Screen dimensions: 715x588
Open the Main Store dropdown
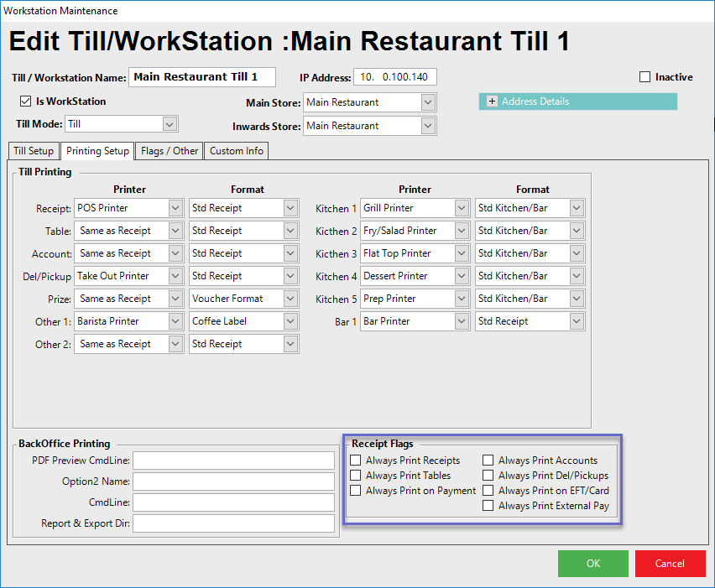(428, 102)
